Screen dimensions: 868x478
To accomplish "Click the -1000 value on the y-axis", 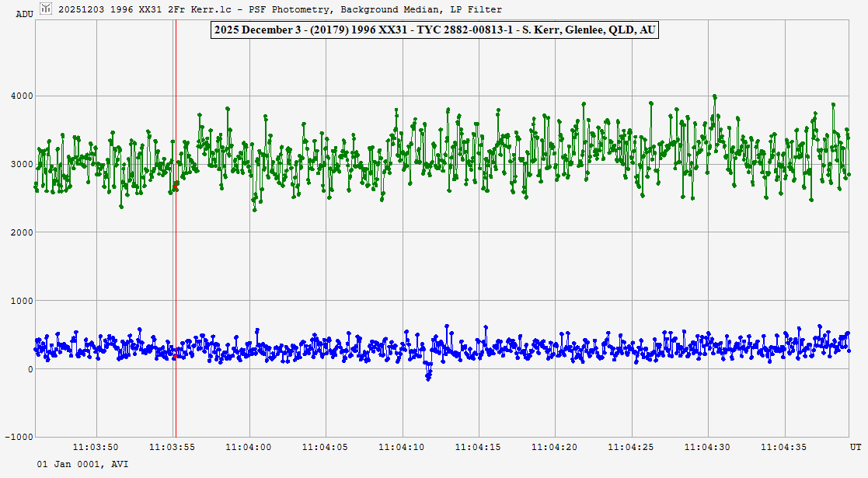I will point(18,437).
